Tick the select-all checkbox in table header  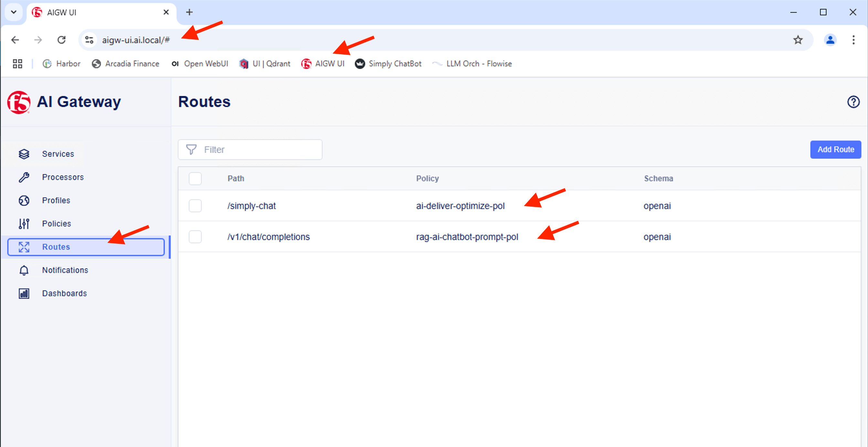(195, 179)
